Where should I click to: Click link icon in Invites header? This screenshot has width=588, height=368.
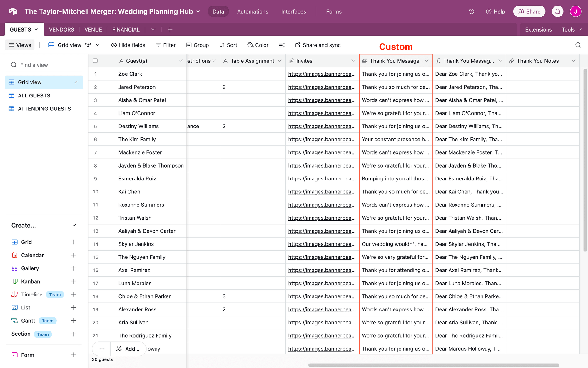pos(291,61)
